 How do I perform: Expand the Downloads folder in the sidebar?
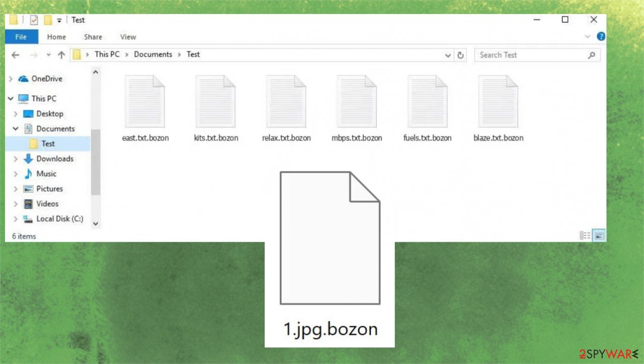click(16, 159)
